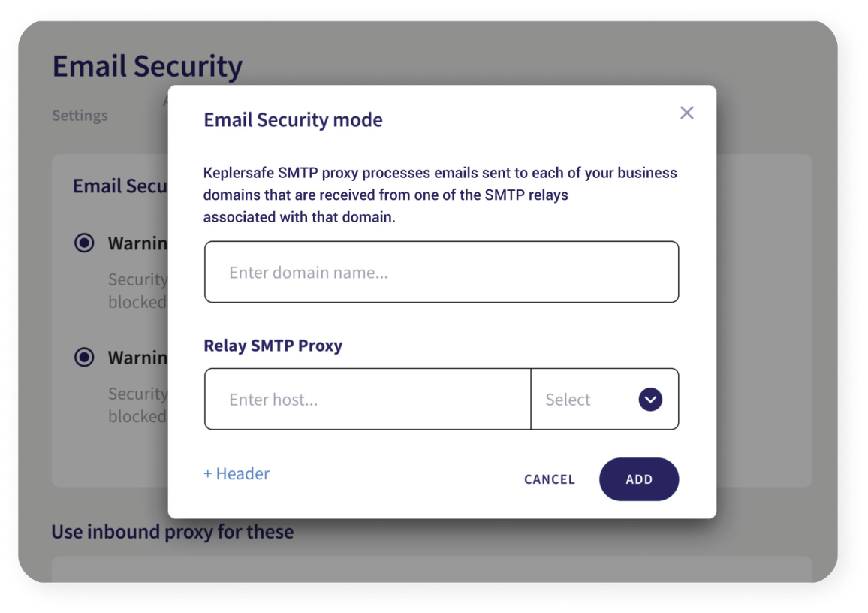Click the dropdown chevron circle icon

650,399
